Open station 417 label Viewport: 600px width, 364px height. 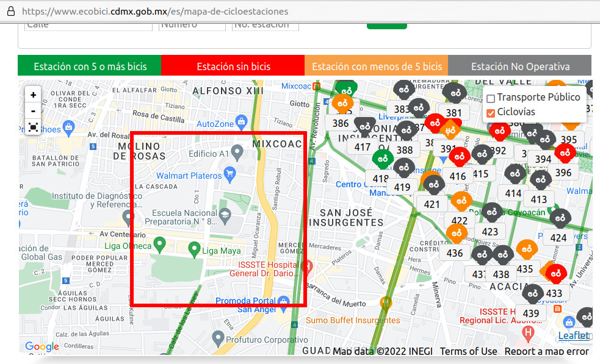tap(362, 147)
